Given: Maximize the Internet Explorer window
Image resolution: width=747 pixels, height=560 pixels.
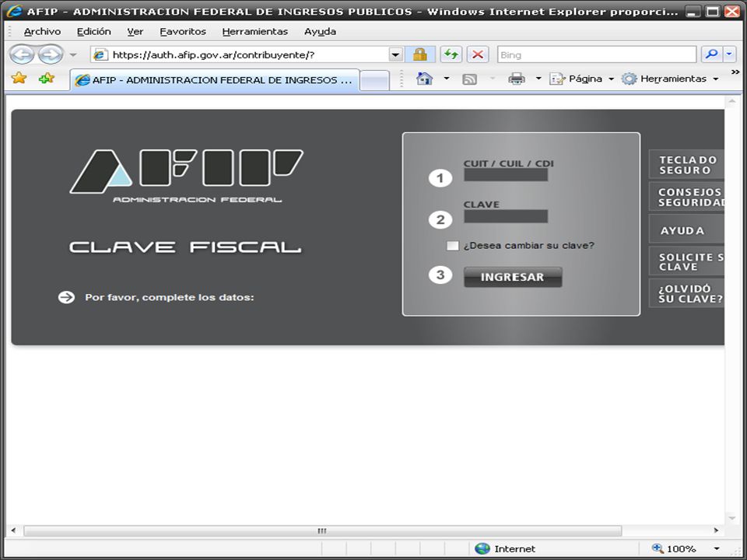Looking at the screenshot, I should [x=713, y=11].
